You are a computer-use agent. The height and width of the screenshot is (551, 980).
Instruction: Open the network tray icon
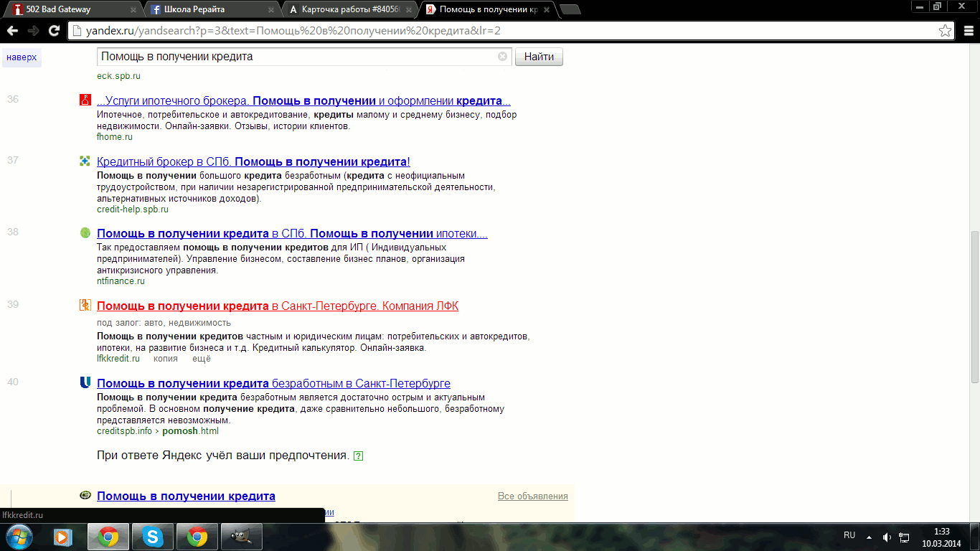pos(905,537)
